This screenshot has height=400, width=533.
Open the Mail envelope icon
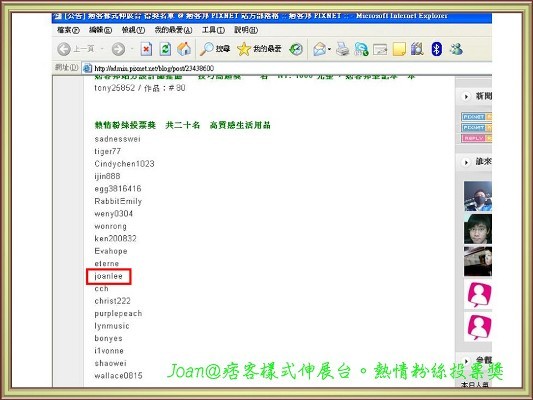point(320,49)
